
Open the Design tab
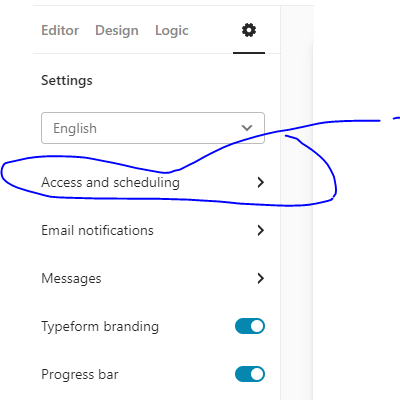117,30
